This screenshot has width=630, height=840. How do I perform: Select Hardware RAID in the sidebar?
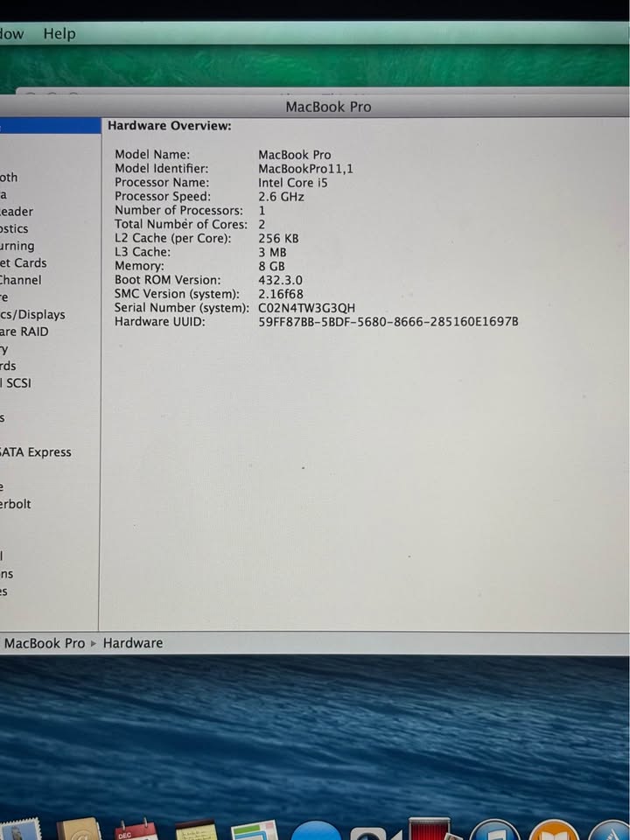24,332
